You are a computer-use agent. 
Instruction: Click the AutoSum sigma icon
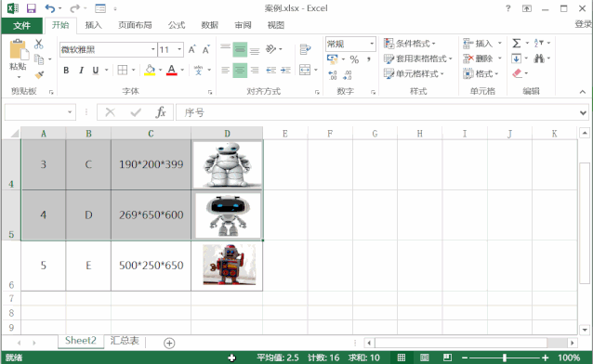coord(517,43)
